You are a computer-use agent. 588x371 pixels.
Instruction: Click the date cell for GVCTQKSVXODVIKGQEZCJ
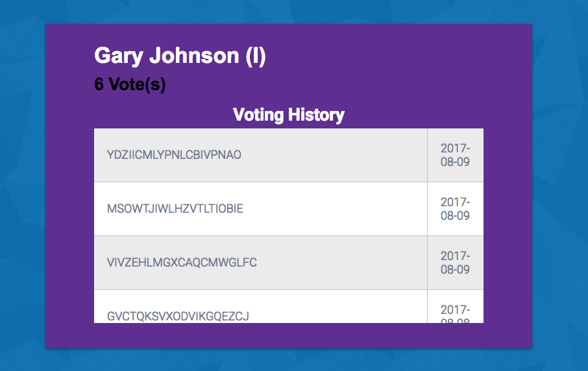pos(455,306)
